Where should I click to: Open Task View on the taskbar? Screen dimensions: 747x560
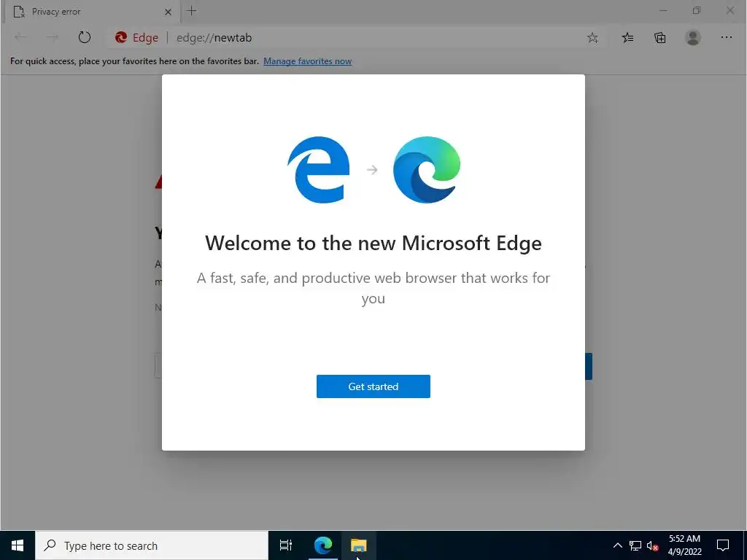286,545
